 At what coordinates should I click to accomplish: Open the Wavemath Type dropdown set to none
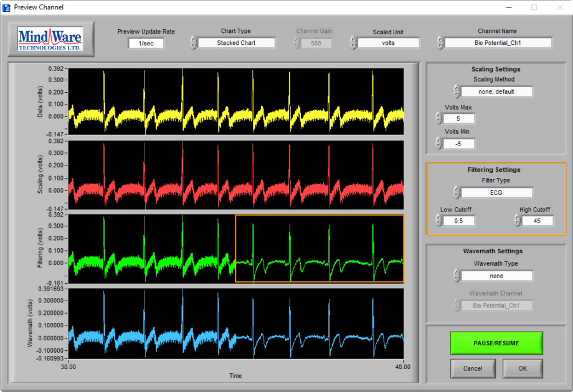[x=496, y=276]
